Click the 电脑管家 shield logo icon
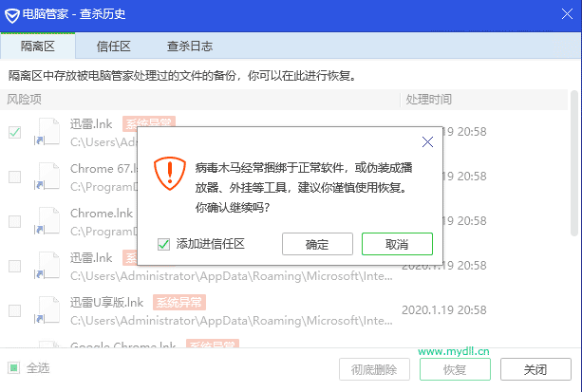The height and width of the screenshot is (392, 582). point(12,15)
